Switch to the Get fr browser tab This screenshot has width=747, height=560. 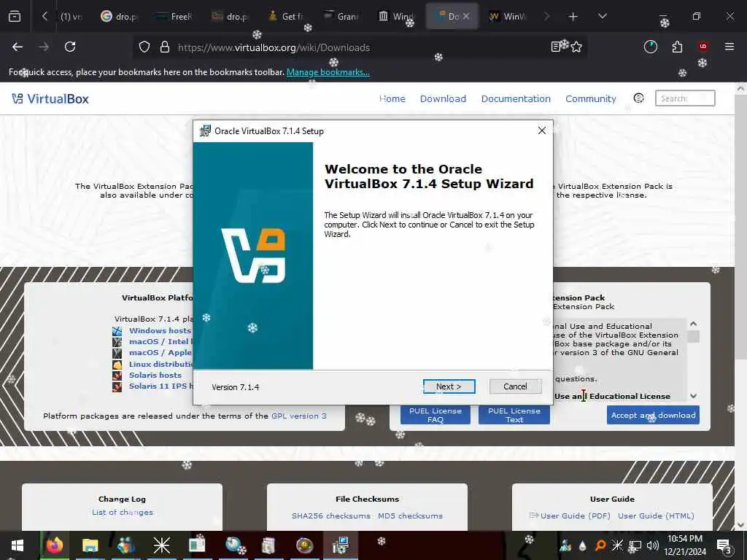coord(285,16)
